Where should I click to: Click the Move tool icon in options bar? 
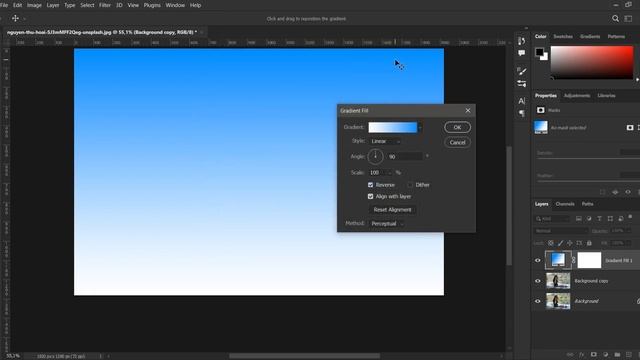(x=15, y=18)
